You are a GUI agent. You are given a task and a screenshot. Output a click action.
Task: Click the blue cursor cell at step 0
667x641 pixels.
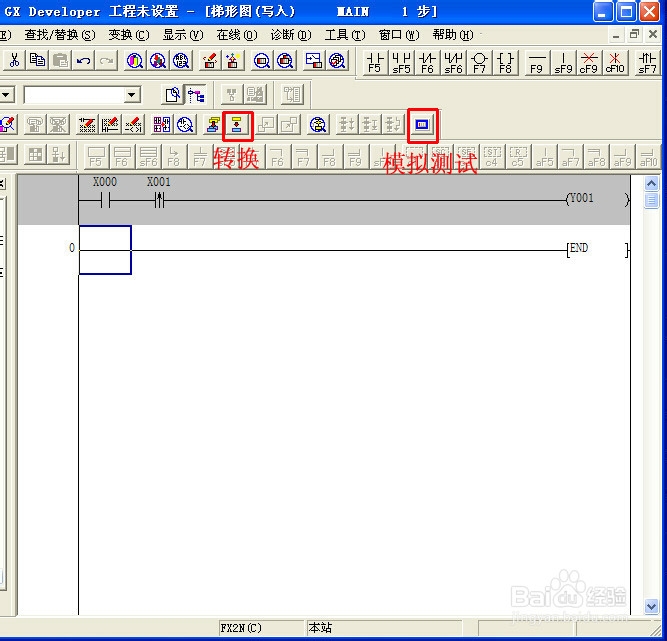[x=105, y=250]
